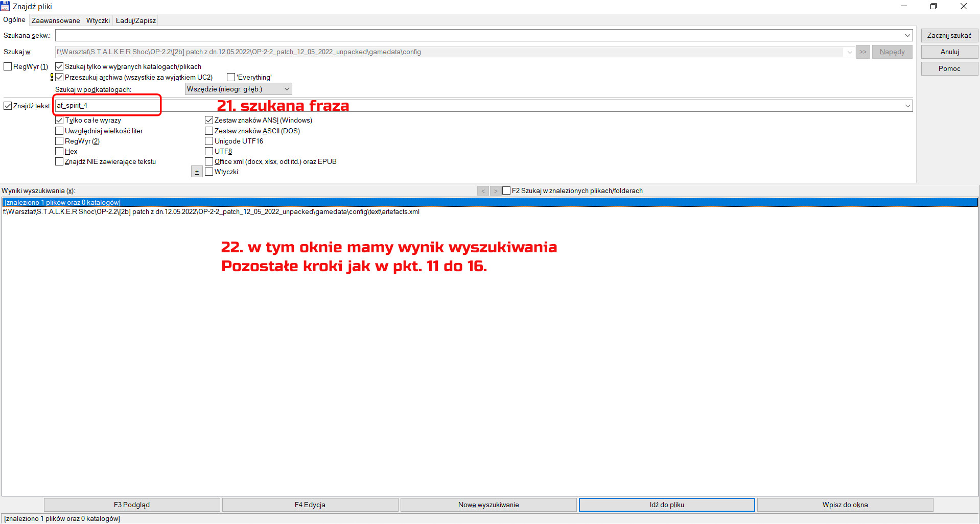This screenshot has width=980, height=524.
Task: Click F4 Edycja button
Action: (310, 505)
